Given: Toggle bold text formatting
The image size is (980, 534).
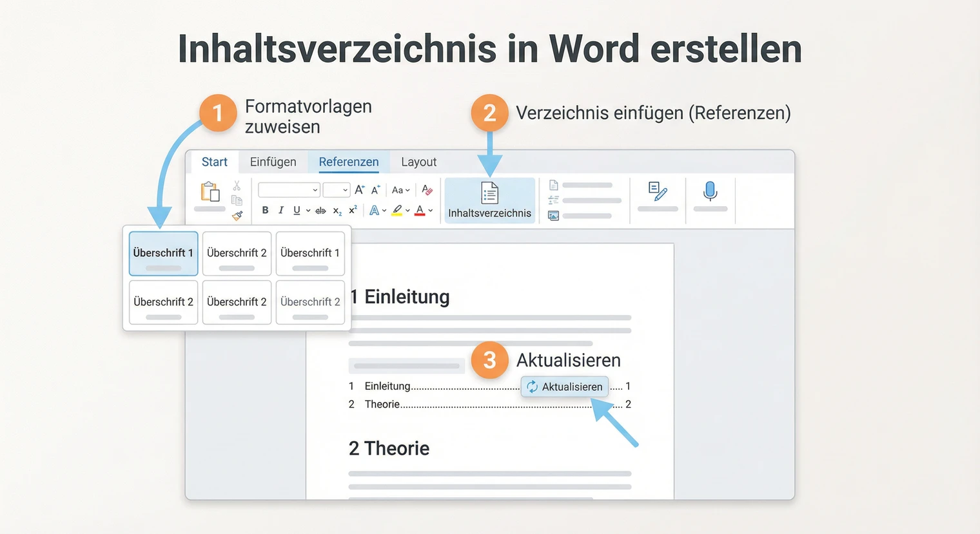Looking at the screenshot, I should click(264, 210).
